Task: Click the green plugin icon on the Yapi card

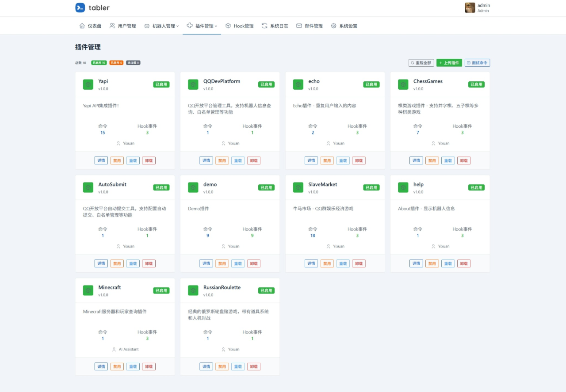Action: pos(88,84)
